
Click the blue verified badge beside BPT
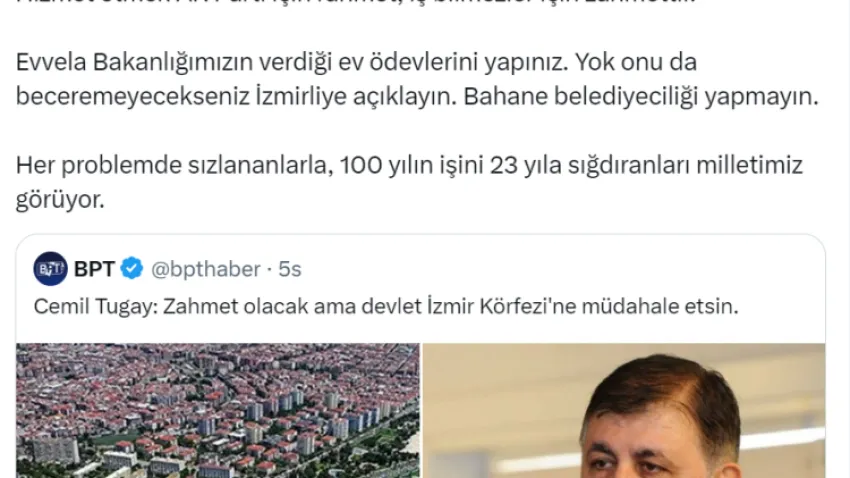[x=132, y=269]
